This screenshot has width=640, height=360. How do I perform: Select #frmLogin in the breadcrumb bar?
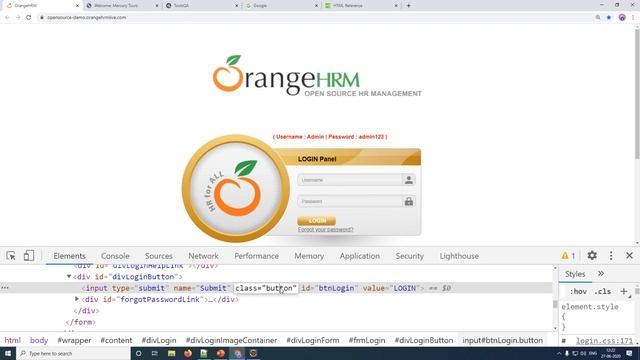367,340
